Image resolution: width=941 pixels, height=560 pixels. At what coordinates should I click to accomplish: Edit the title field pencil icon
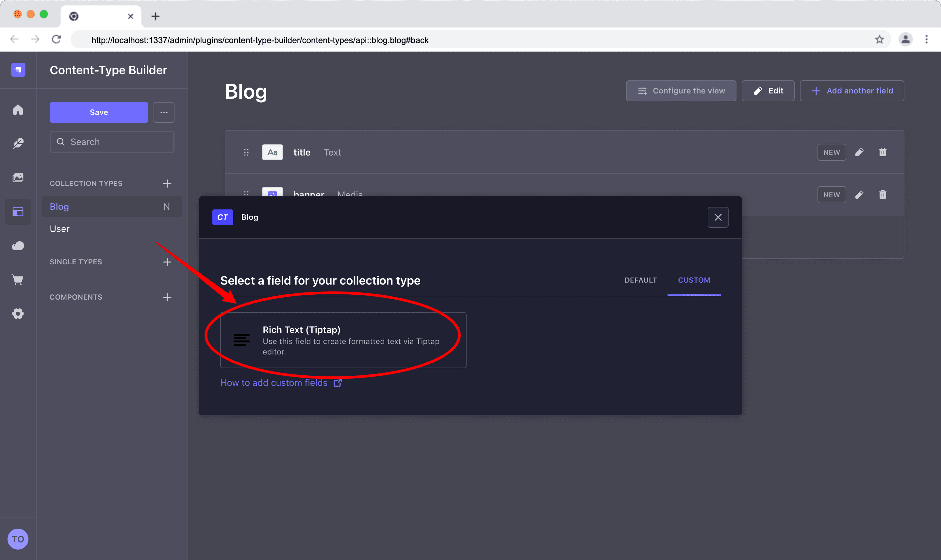859,152
